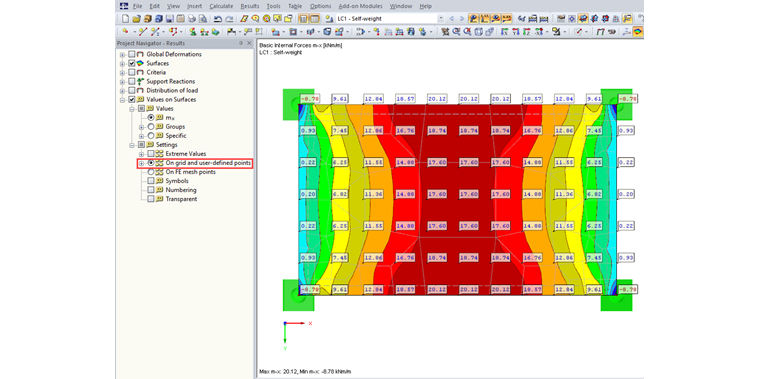760x379 pixels.
Task: Select the Nodal Support green icon
Action: 193,32
